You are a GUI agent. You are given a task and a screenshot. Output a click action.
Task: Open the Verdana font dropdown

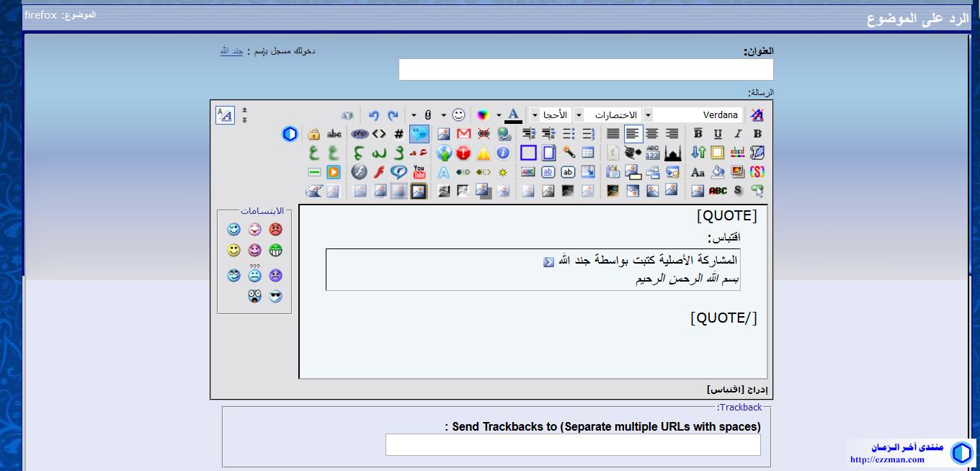tap(648, 115)
